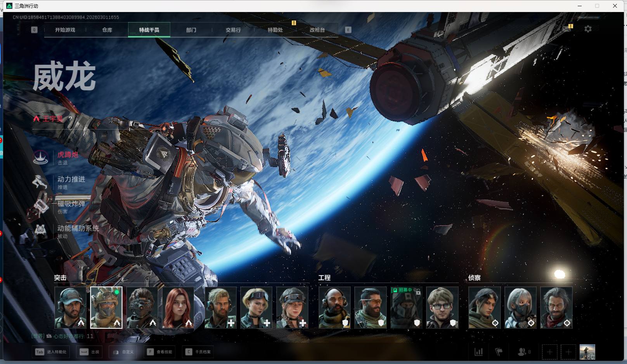This screenshot has width=627, height=364.
Task: Choose the glasses-wearing engineer operator portrait
Action: point(442,307)
